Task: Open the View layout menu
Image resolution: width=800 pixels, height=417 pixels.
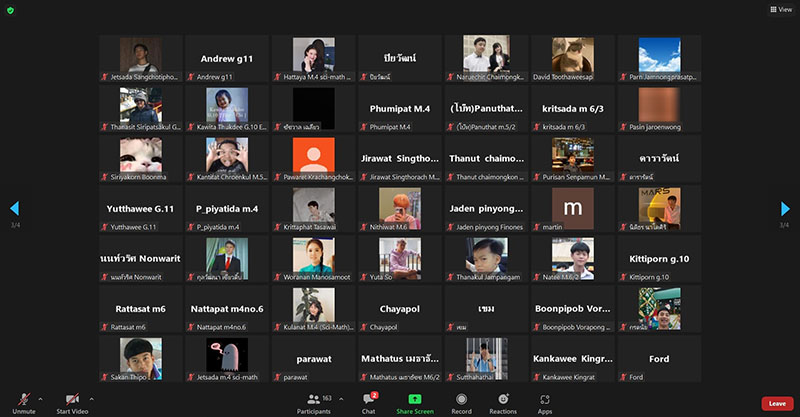Action: click(780, 9)
